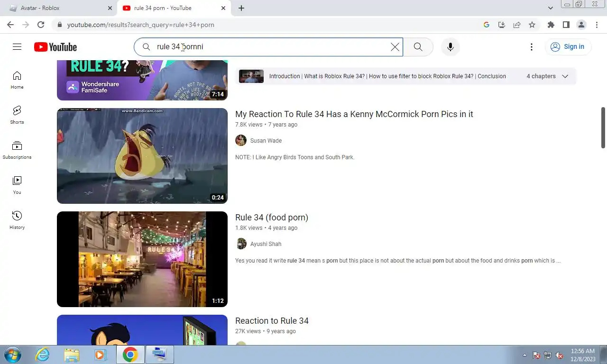Viewport: 607px width, 364px height.
Task: Open a new browser tab
Action: (241, 8)
